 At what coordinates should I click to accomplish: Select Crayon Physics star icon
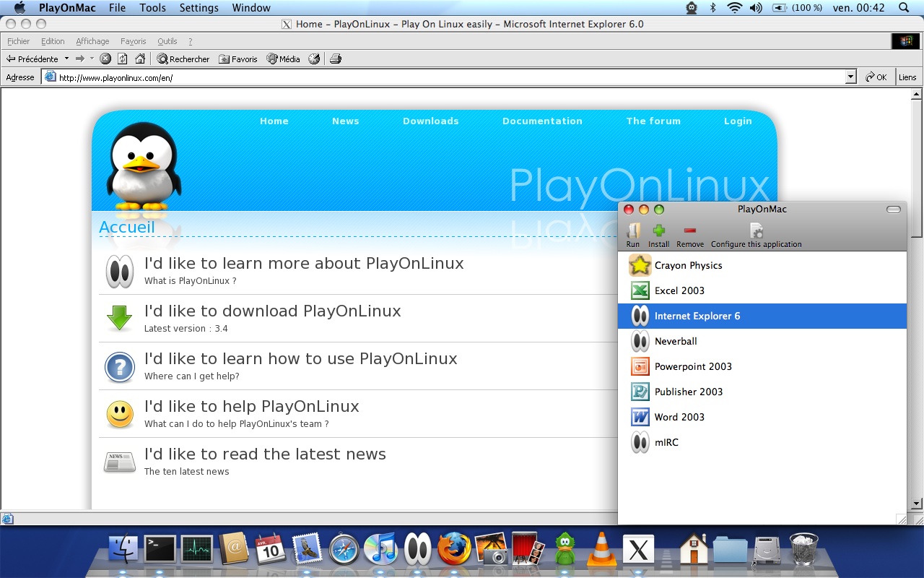pyautogui.click(x=640, y=265)
